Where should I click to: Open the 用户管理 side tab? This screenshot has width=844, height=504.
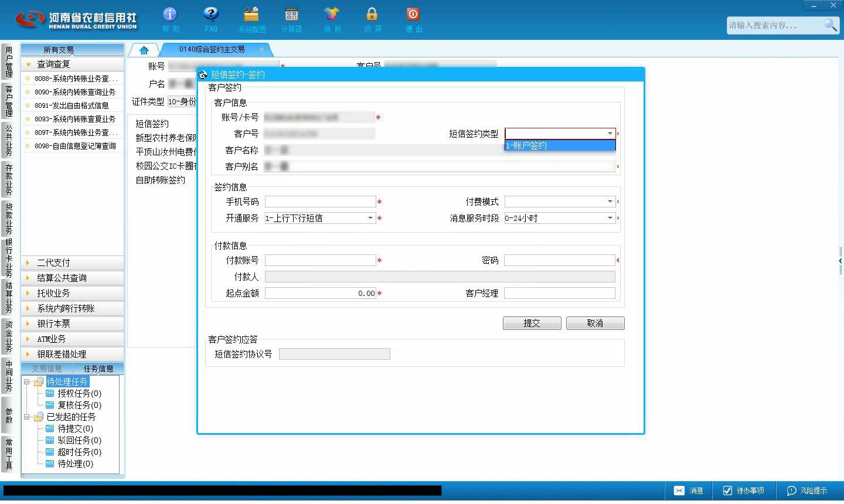9,62
